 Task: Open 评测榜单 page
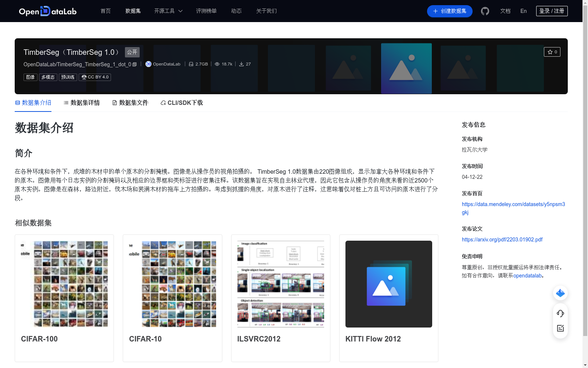206,11
